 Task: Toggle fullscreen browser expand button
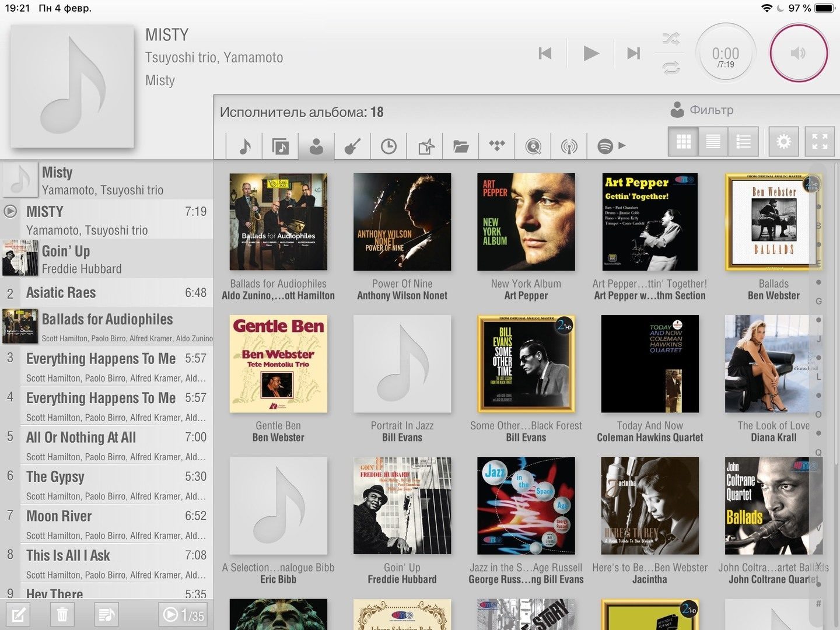tap(820, 142)
